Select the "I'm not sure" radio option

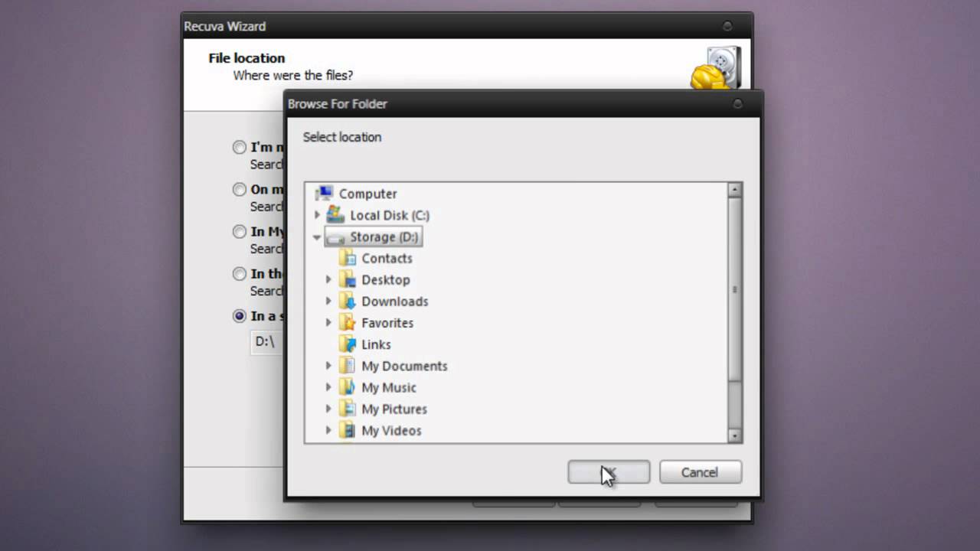(x=240, y=148)
